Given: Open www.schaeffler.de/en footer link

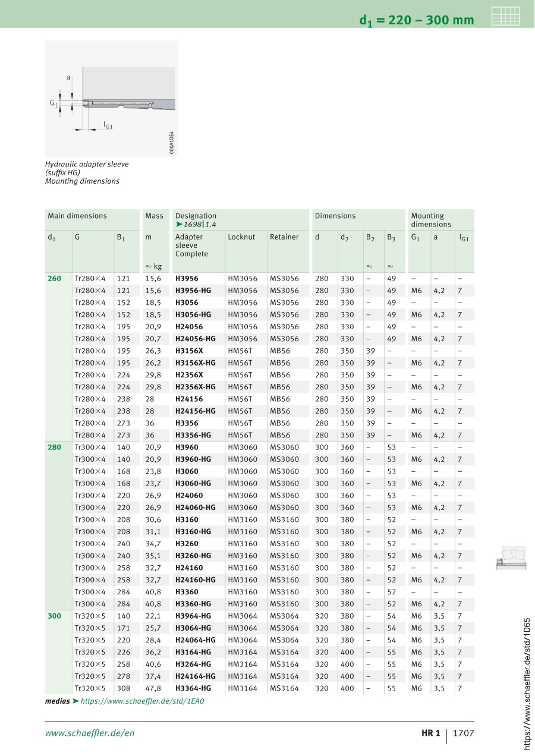Looking at the screenshot, I should pyautogui.click(x=90, y=733).
